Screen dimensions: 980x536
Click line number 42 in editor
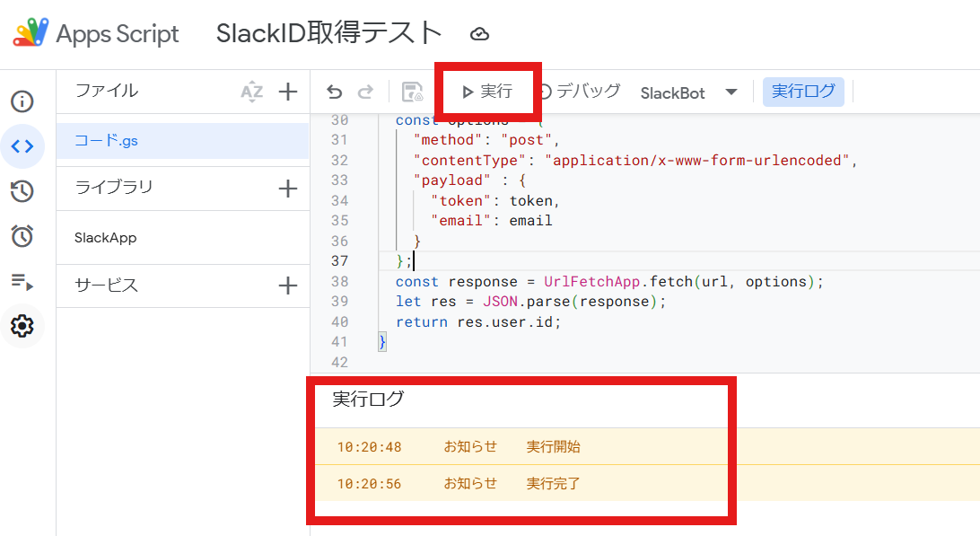point(339,362)
